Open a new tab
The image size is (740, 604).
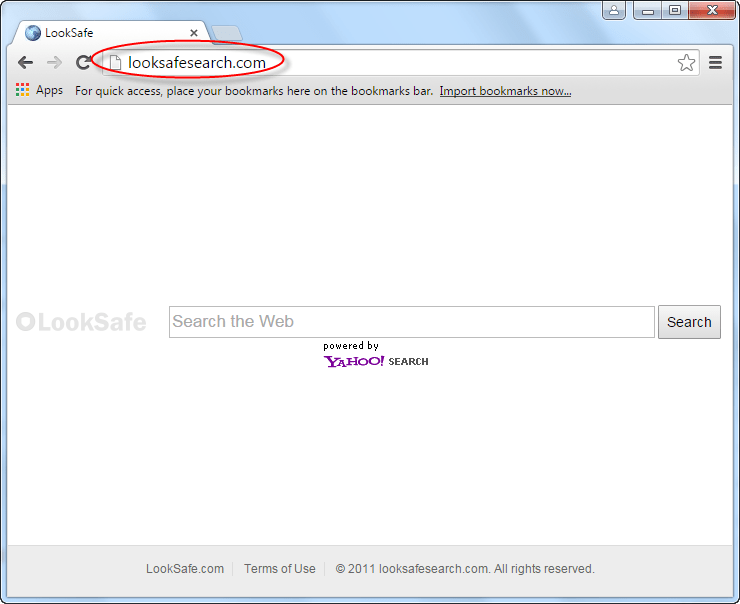pos(227,34)
